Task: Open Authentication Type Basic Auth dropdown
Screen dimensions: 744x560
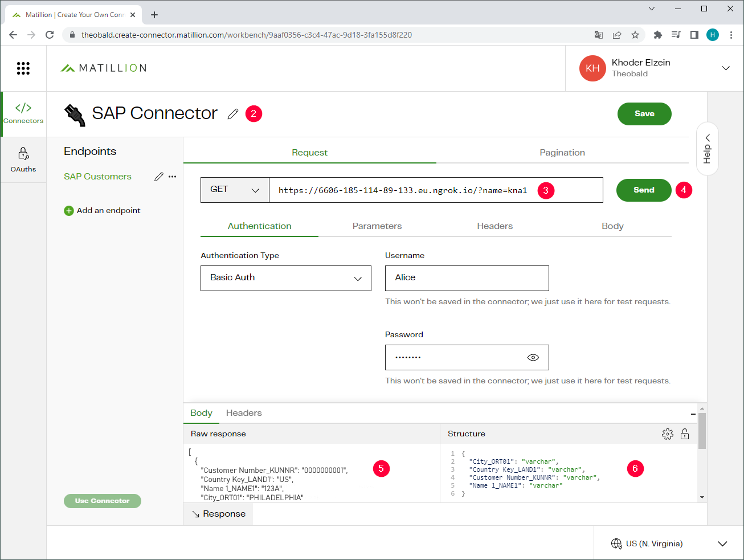Action: click(x=286, y=278)
